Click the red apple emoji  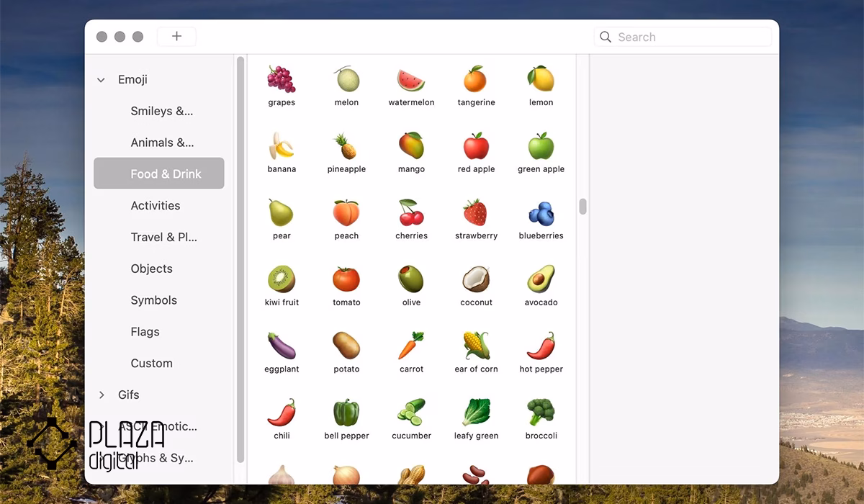tap(476, 146)
